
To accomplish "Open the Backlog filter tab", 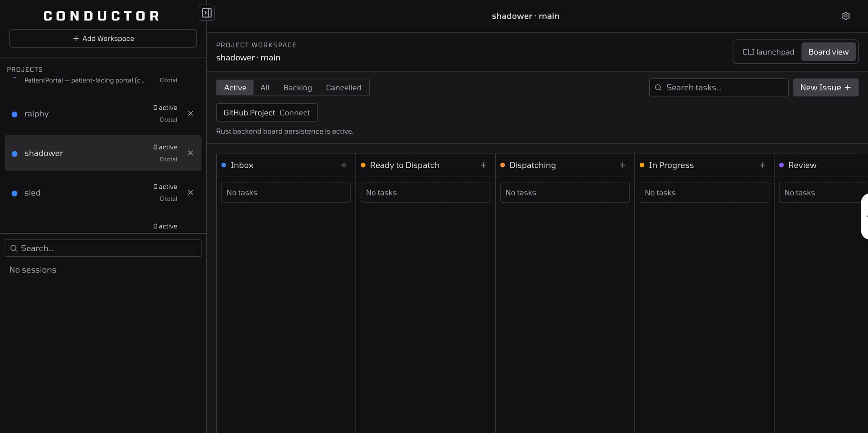I will [x=297, y=88].
